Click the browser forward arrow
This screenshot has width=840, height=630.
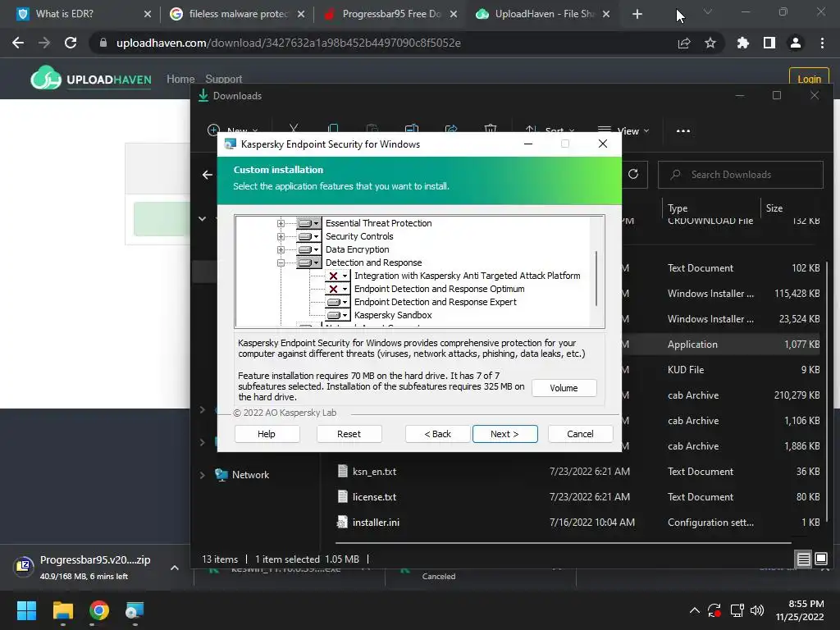tap(44, 43)
